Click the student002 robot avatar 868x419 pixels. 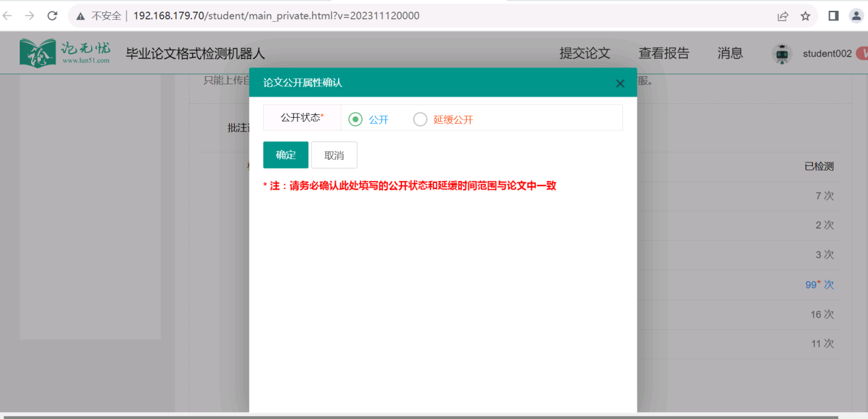(x=782, y=54)
